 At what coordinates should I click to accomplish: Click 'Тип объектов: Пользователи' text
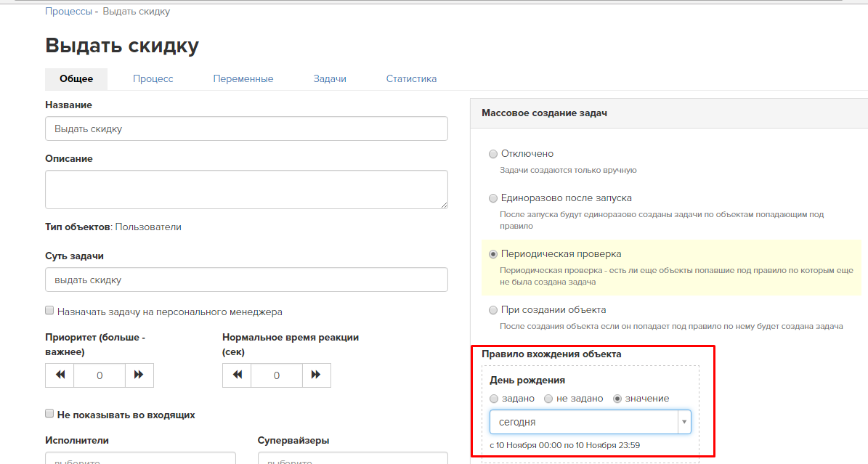tap(113, 227)
